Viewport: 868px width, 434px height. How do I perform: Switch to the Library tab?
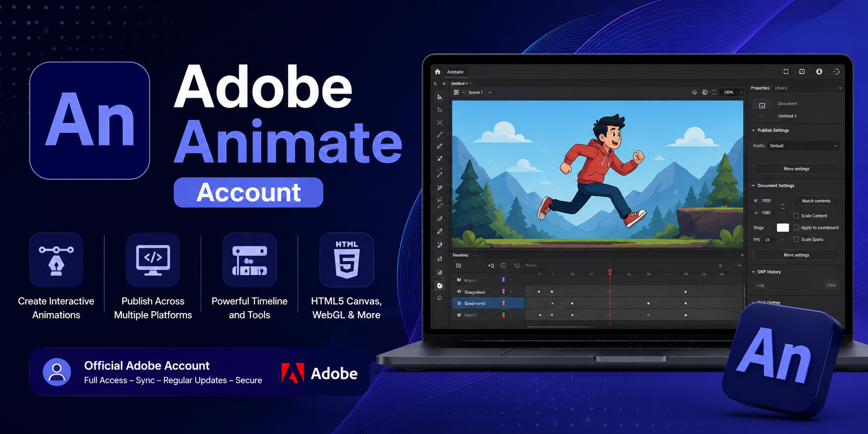click(781, 88)
